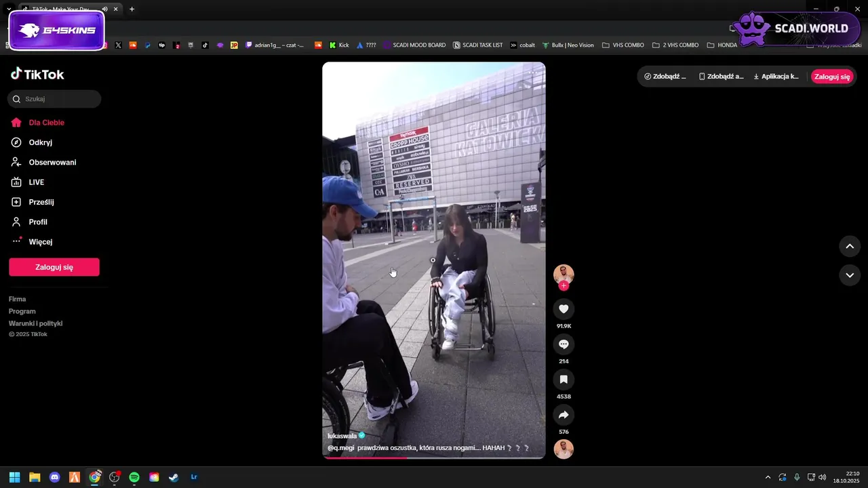
Task: Open the Windows Start menu
Action: tap(15, 477)
